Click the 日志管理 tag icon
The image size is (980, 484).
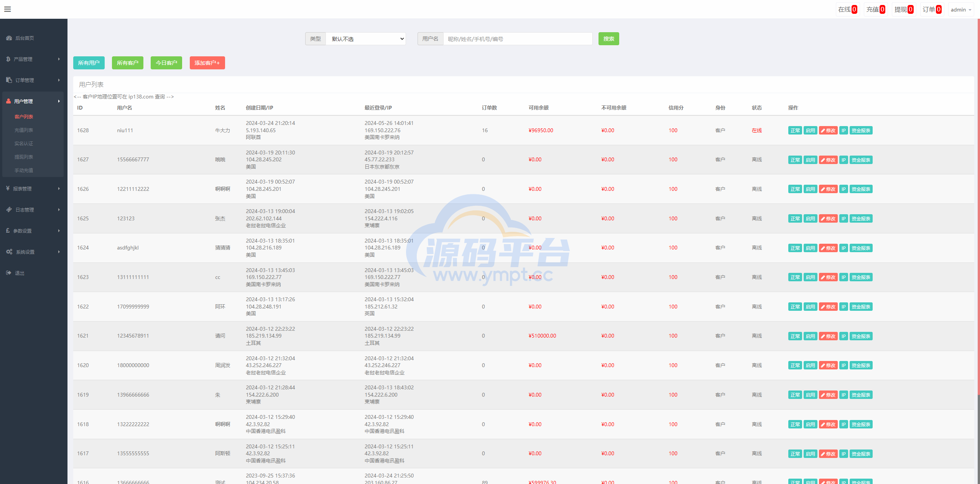(9, 209)
